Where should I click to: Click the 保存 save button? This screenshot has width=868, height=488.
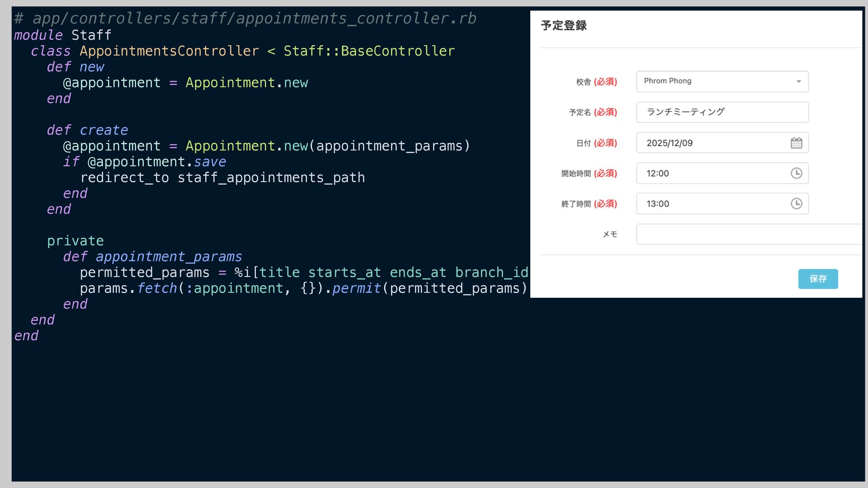pyautogui.click(x=817, y=279)
